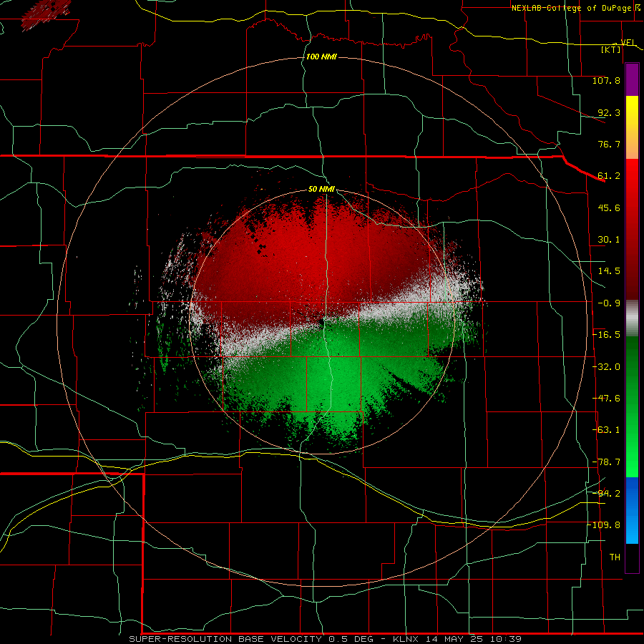Click the -16.5 velocity scale value
This screenshot has width=644, height=644.
coord(606,335)
